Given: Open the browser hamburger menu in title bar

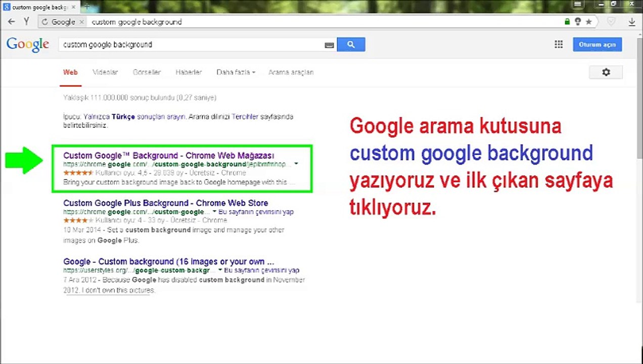Looking at the screenshot, I should pyautogui.click(x=577, y=4).
